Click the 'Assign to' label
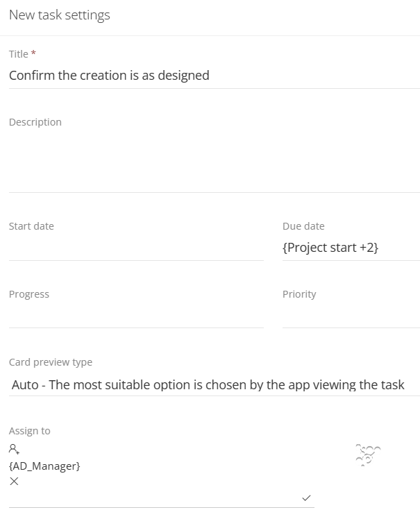 coord(29,431)
